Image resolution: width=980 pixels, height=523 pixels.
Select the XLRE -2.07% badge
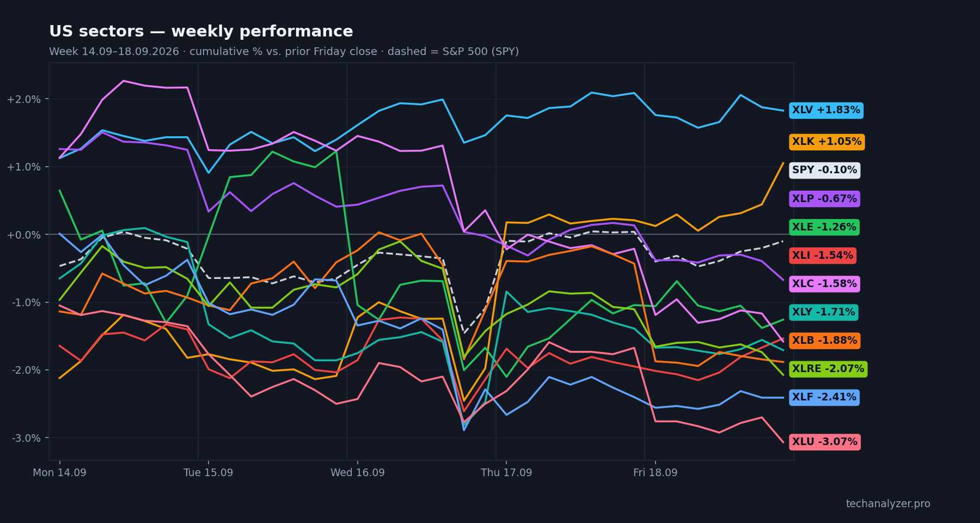[x=828, y=369]
